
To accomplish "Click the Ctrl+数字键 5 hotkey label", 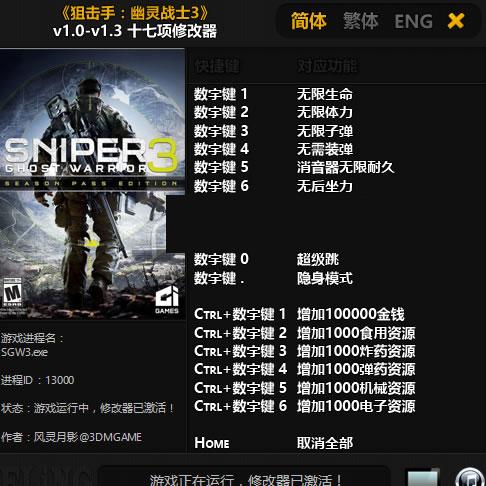I will [x=240, y=388].
